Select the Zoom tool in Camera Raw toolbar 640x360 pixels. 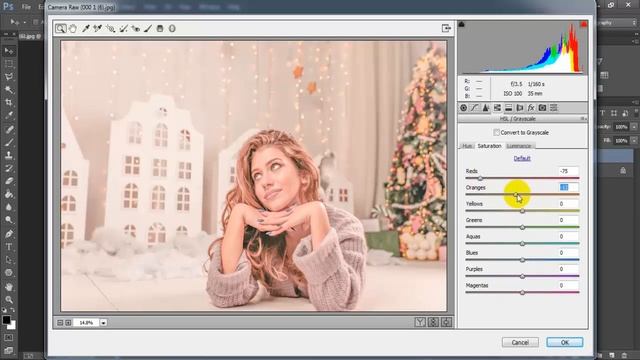click(60, 29)
